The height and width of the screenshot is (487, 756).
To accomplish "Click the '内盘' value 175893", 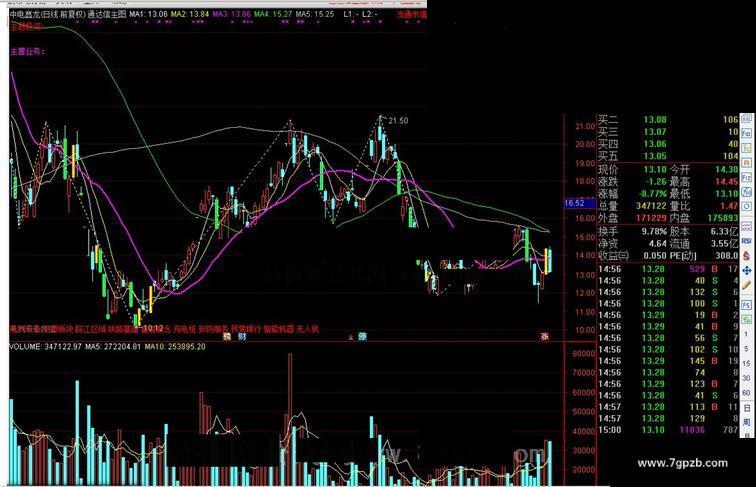I will click(x=722, y=218).
